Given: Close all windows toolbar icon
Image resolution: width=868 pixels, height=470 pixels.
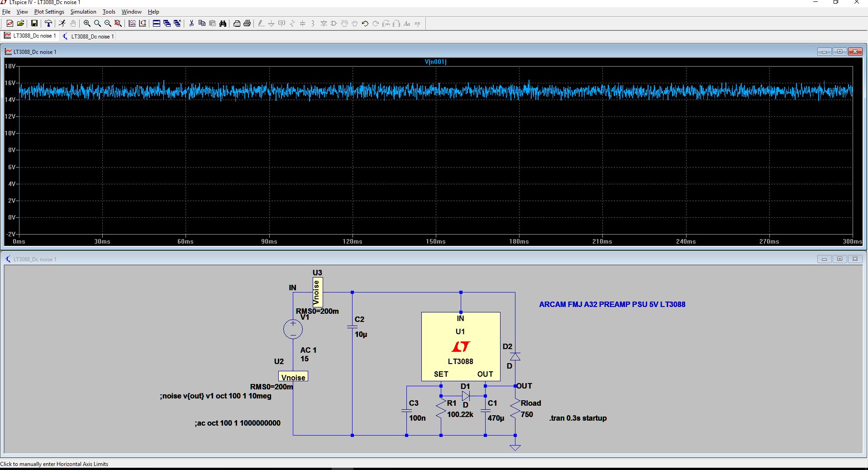Looking at the screenshot, I should [x=177, y=24].
